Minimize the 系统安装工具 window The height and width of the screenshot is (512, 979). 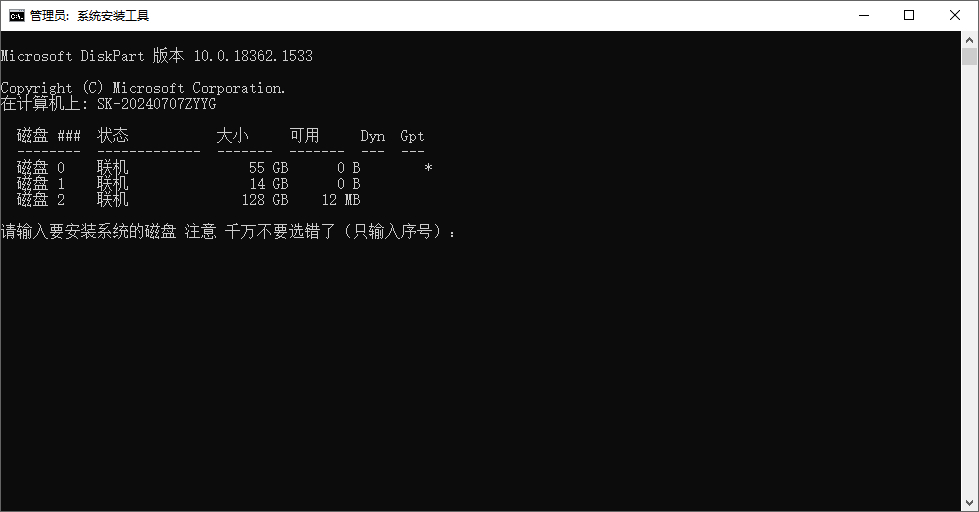tap(864, 16)
